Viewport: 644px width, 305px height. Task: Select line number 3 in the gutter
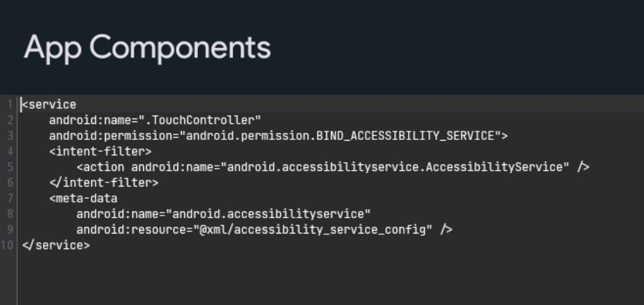pyautogui.click(x=10, y=136)
